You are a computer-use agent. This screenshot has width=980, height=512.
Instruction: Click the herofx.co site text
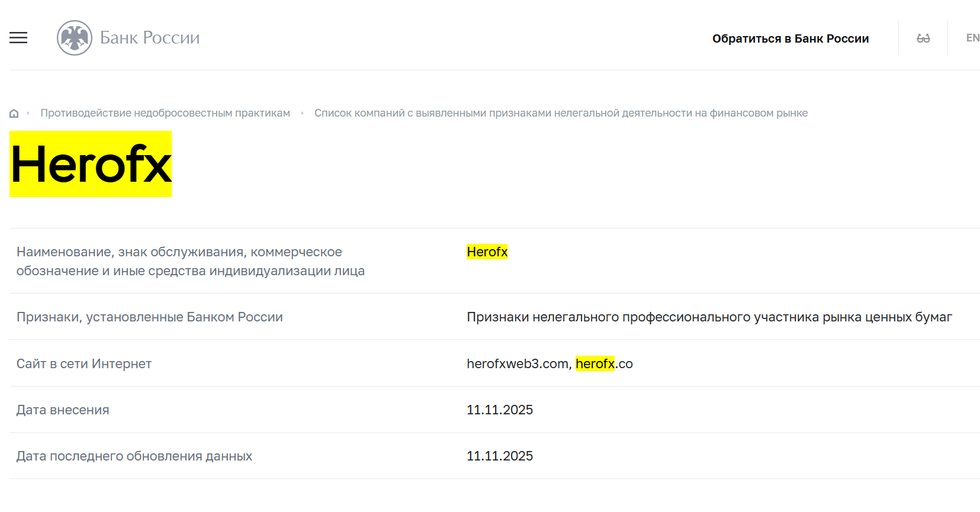(x=604, y=363)
